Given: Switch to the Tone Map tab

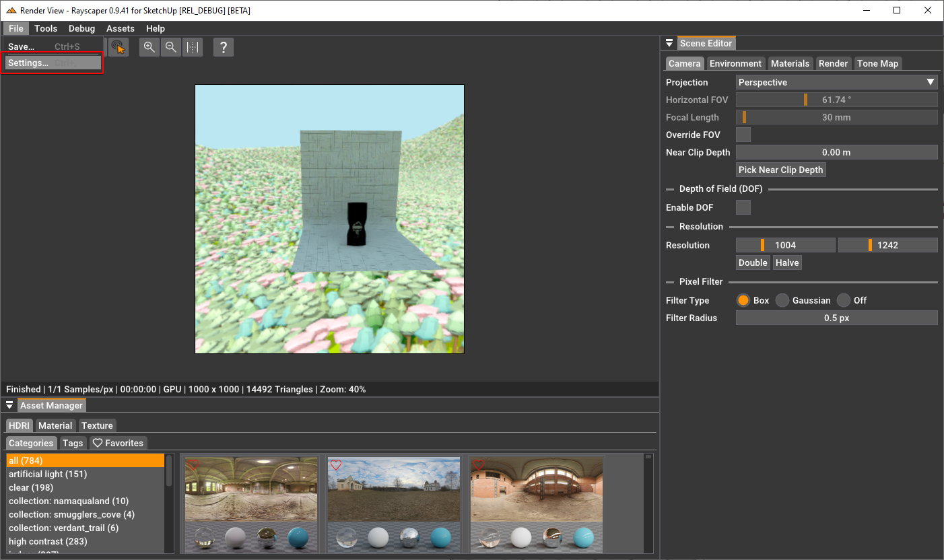Looking at the screenshot, I should pos(877,63).
